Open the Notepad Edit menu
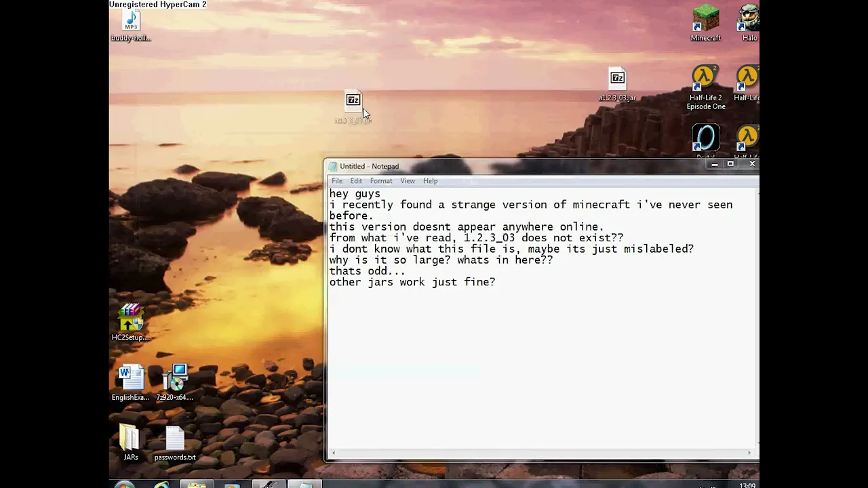Viewport: 868px width, 488px height. tap(356, 181)
